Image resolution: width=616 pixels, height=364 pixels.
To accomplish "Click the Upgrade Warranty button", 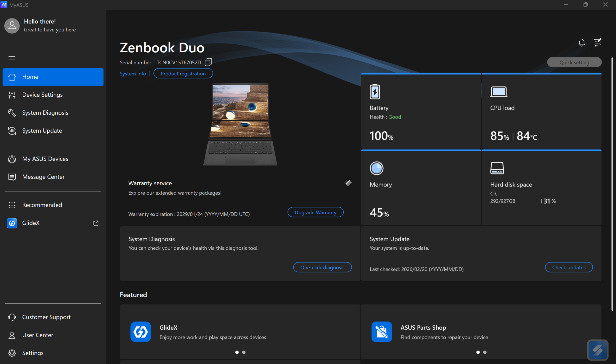I will (x=315, y=212).
